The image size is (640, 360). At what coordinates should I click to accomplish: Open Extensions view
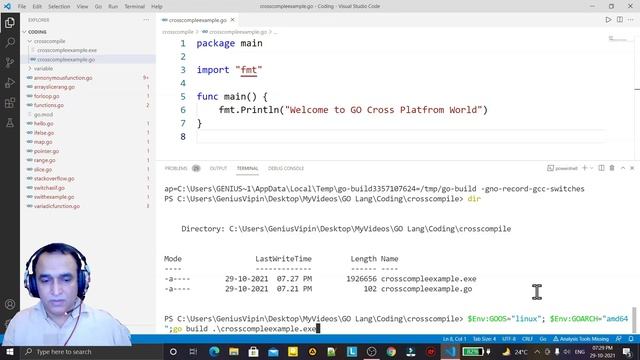(10, 102)
